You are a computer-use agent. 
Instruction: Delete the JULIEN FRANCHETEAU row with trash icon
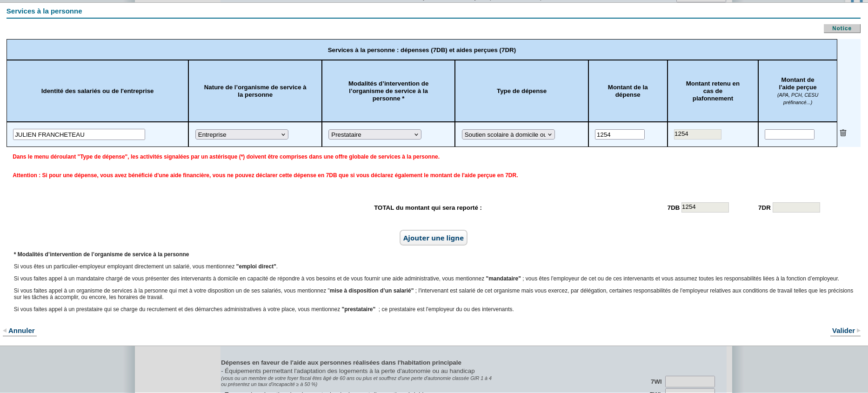click(843, 133)
